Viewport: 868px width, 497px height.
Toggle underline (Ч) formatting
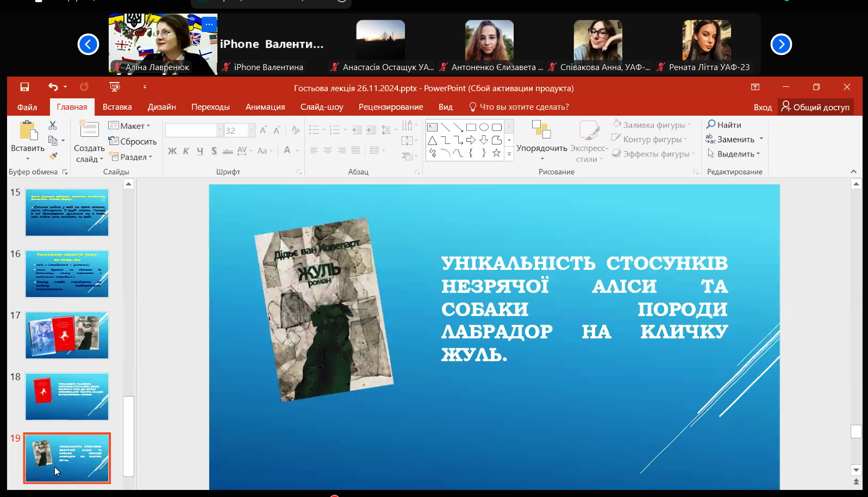coord(200,151)
